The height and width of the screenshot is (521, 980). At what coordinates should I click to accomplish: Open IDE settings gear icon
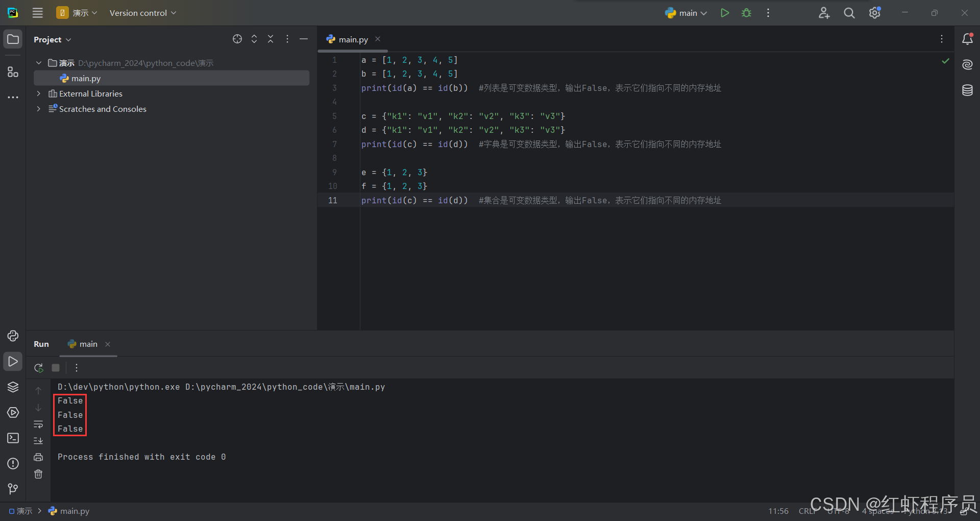point(875,13)
